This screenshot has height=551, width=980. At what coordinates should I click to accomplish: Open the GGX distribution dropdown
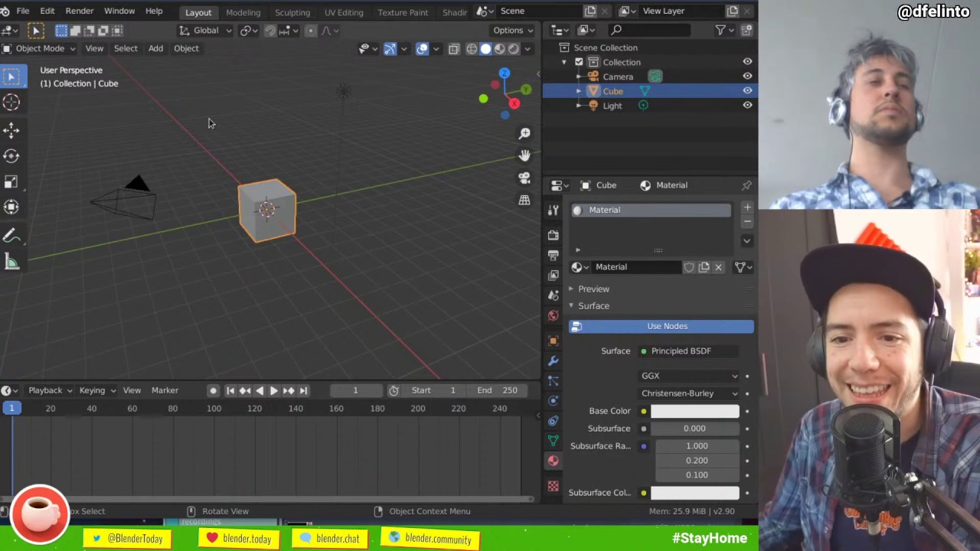point(690,376)
